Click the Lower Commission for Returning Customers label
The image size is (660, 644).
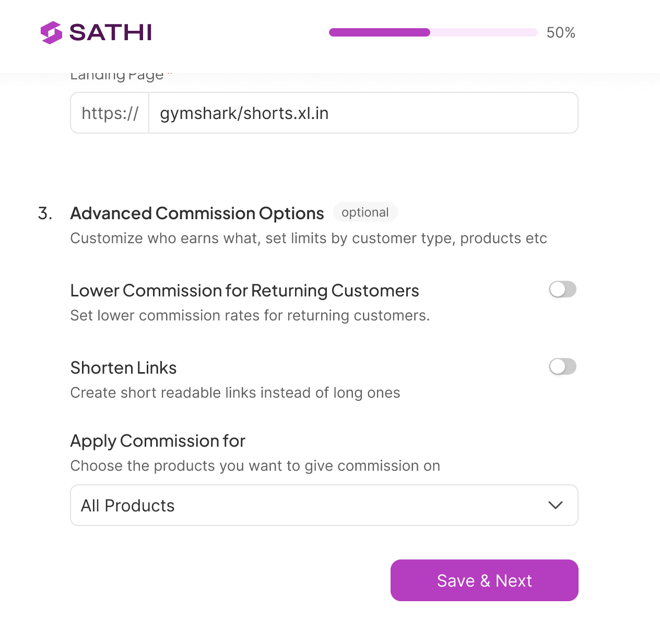point(244,291)
